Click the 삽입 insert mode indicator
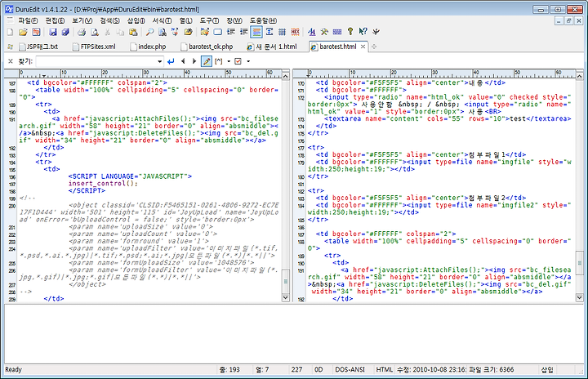 coord(547,370)
